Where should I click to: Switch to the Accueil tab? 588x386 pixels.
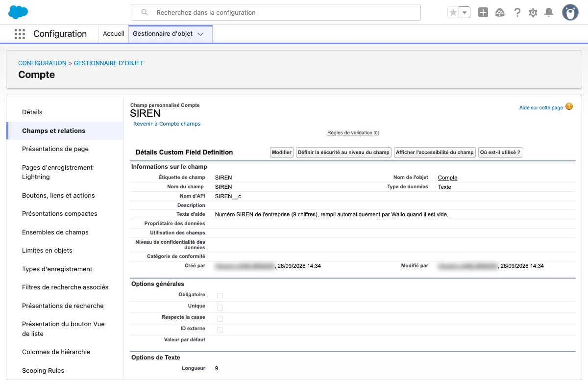tap(114, 34)
